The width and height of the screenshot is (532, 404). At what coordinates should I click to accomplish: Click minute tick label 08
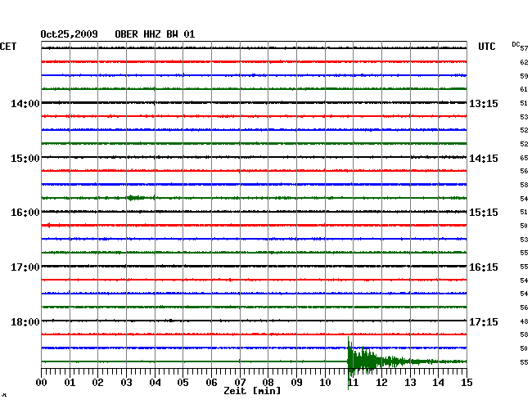[268, 383]
